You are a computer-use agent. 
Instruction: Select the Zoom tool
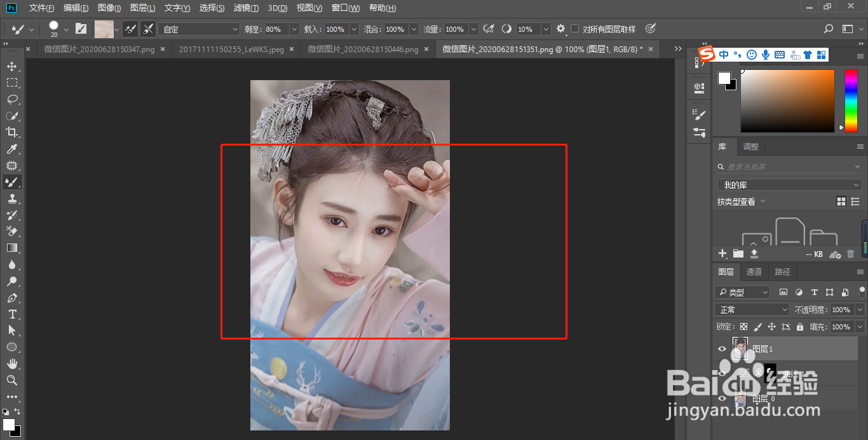click(x=11, y=380)
